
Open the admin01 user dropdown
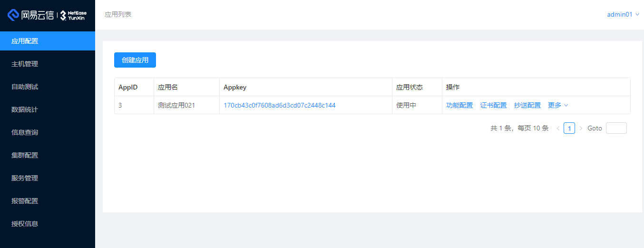pos(623,15)
